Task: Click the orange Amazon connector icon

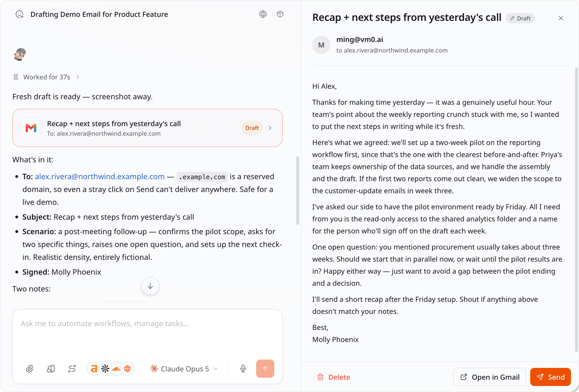Action: [x=94, y=369]
